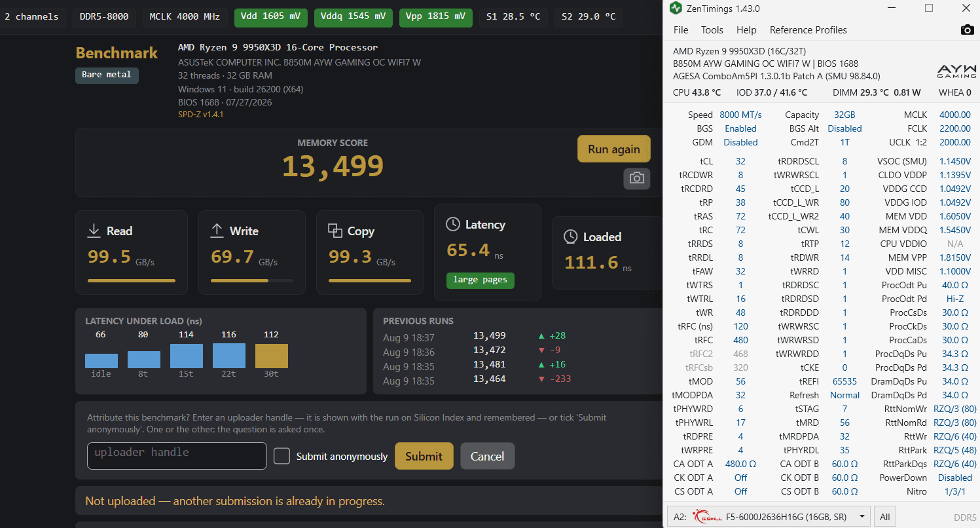This screenshot has width=980, height=528.
Task: Click the 22t latency bar in chart
Action: (229, 356)
